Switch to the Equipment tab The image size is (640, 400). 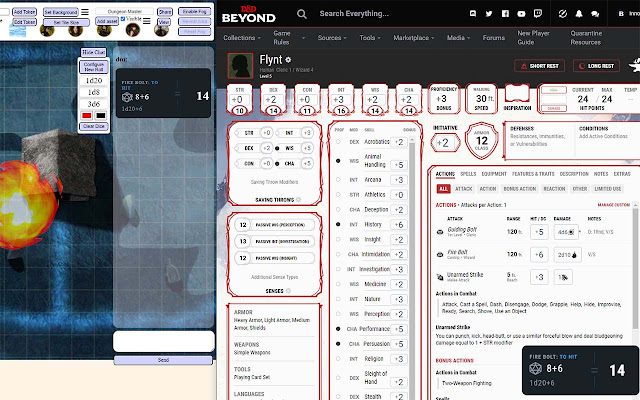point(494,174)
